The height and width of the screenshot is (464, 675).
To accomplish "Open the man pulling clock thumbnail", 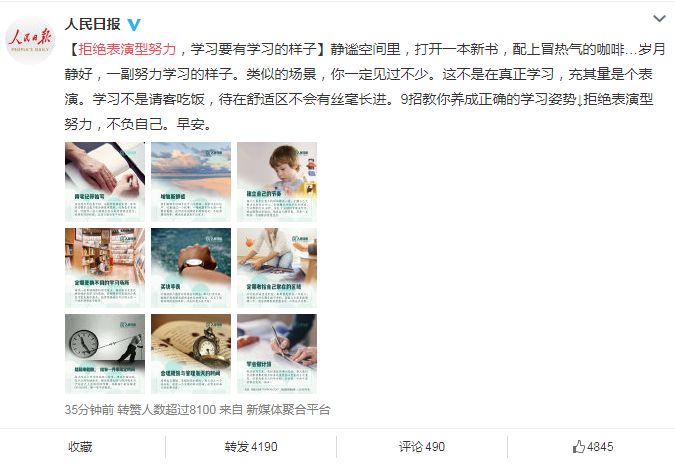I will 105,354.
